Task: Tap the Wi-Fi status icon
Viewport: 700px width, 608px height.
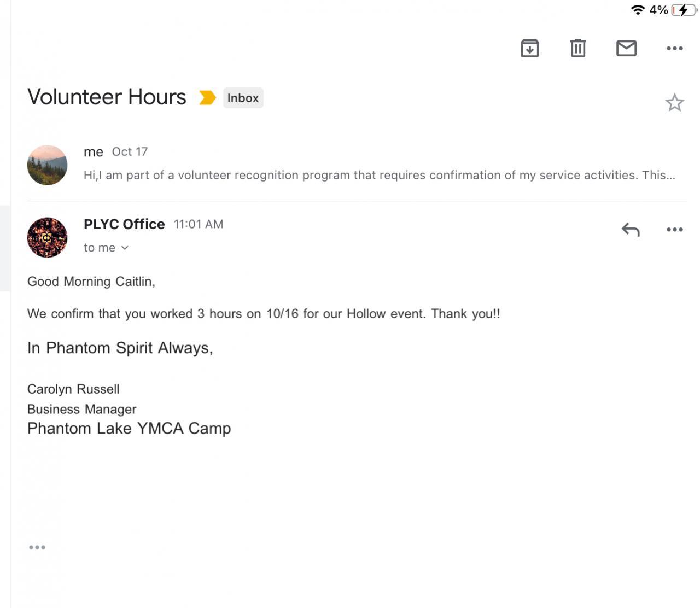Action: tap(637, 10)
